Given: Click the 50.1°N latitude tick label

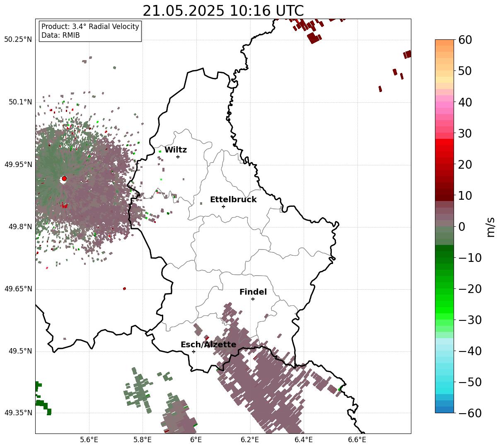Looking at the screenshot, I should pyautogui.click(x=20, y=102).
